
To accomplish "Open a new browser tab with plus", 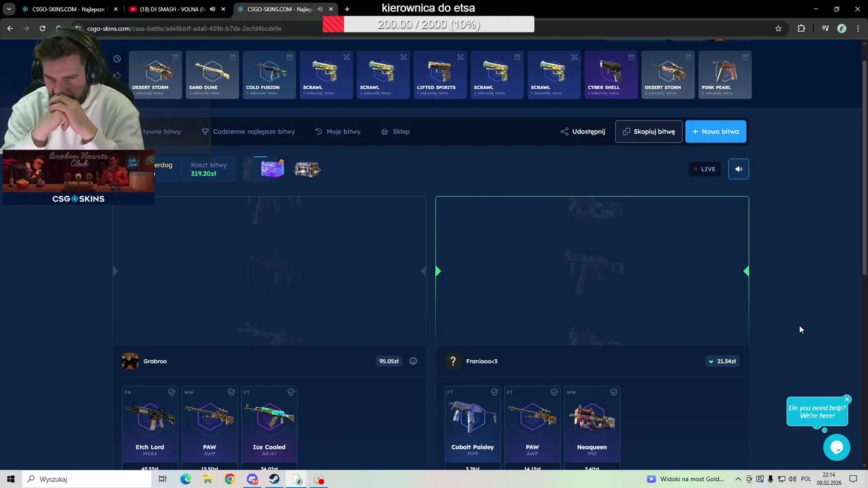I will click(x=347, y=9).
